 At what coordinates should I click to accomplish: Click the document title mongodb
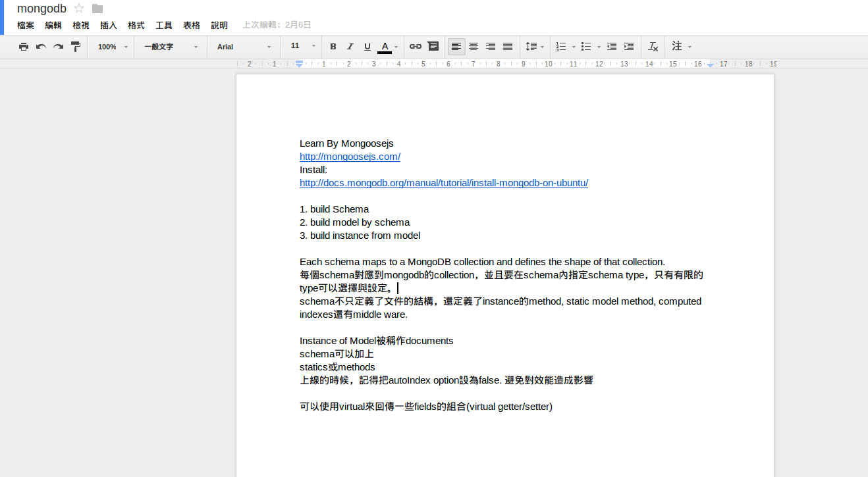coord(41,9)
